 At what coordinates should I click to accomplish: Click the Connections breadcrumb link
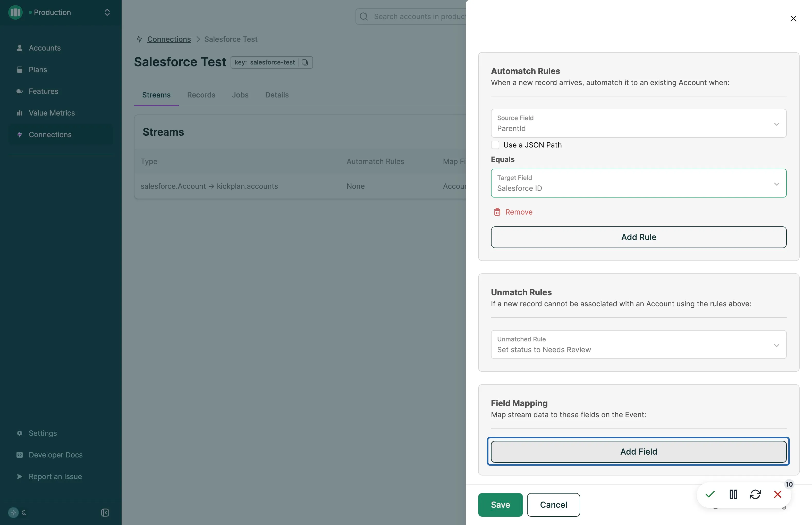click(x=169, y=39)
